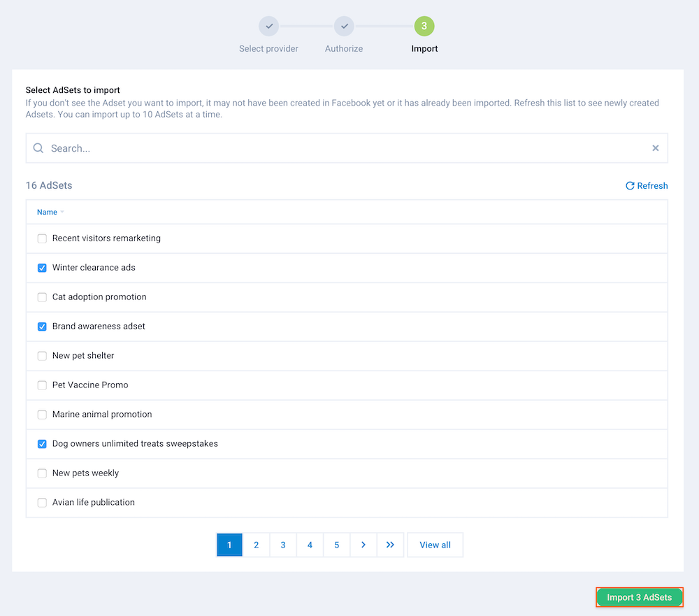This screenshot has height=616, width=699.
Task: Go to page 5
Action: (337, 545)
